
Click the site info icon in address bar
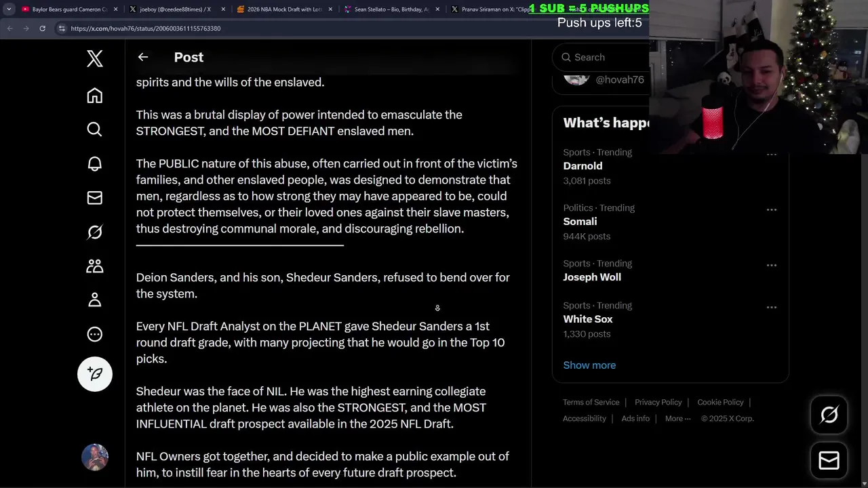62,28
